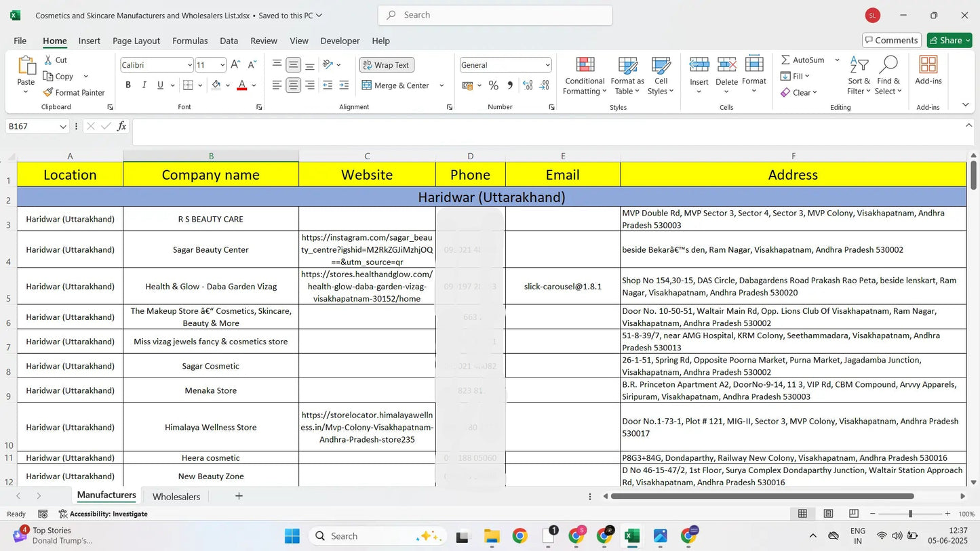
Task: Open the Fill Color bucket icon
Action: [x=216, y=85]
